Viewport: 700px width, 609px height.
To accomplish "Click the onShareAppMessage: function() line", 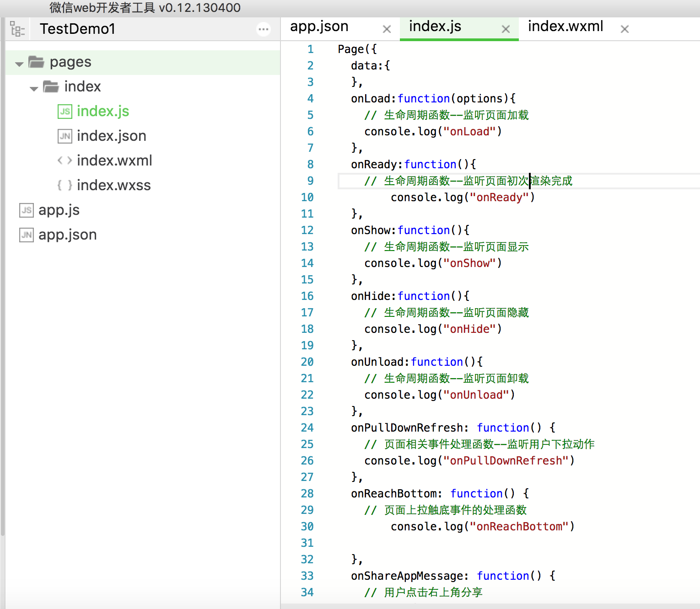I will (x=453, y=576).
